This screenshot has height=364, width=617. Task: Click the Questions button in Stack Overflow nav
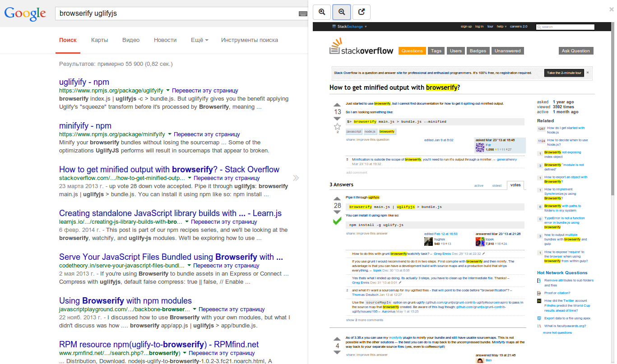point(412,51)
